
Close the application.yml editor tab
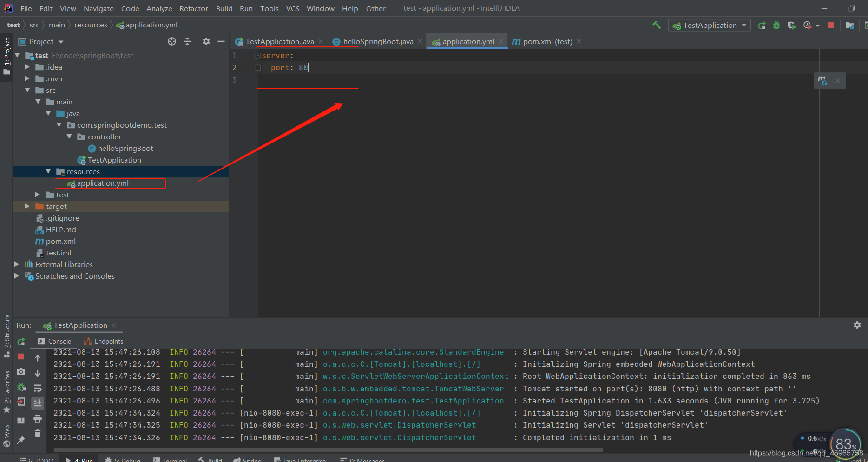tap(501, 41)
